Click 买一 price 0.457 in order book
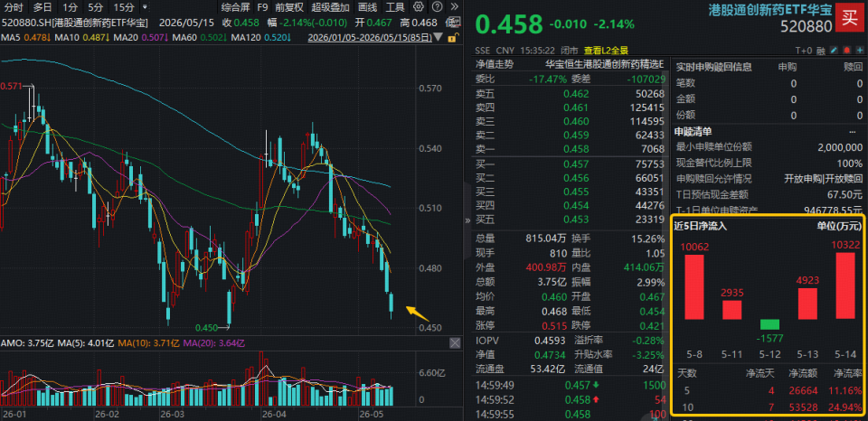This screenshot has height=421, width=868. click(576, 164)
